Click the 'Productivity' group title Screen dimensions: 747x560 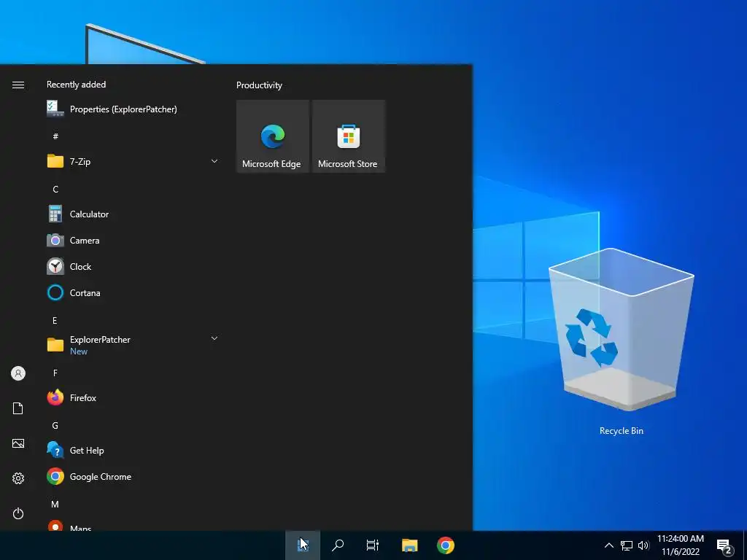tap(259, 85)
